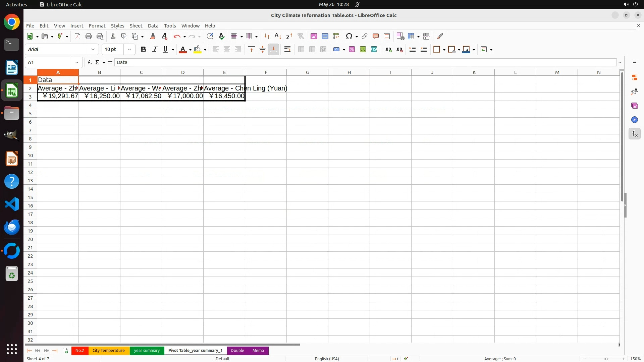Click the Format as Percent icon
Image resolution: width=644 pixels, height=362 pixels.
tap(352, 50)
